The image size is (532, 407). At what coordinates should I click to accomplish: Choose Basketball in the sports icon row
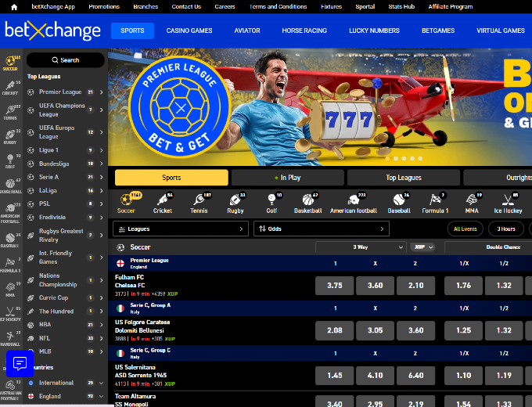point(308,203)
